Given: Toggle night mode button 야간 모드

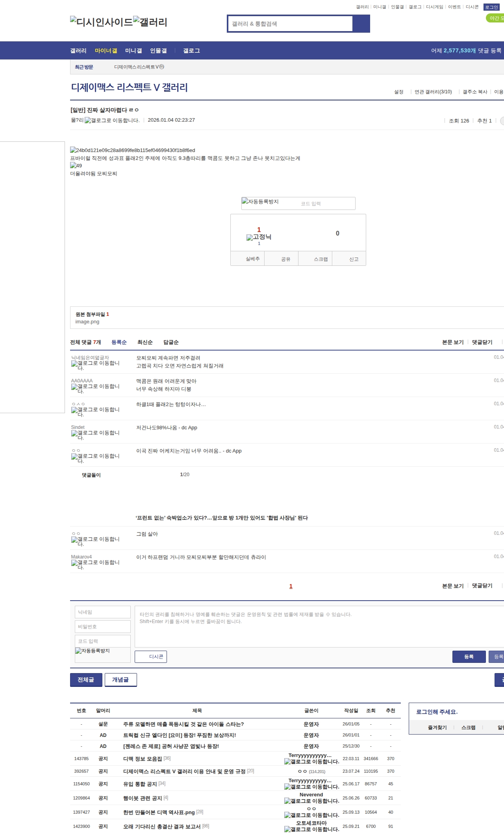Looking at the screenshot, I should coord(495,18).
